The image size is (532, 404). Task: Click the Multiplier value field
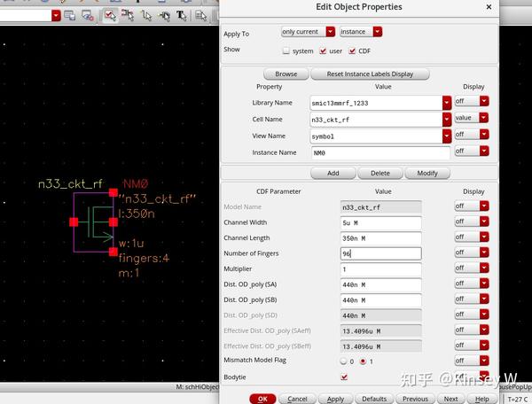[381, 269]
